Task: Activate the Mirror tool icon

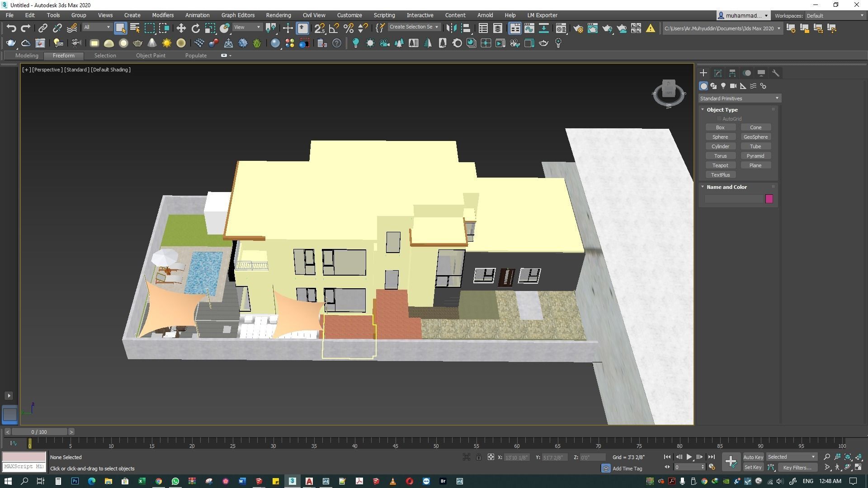Action: click(x=451, y=28)
